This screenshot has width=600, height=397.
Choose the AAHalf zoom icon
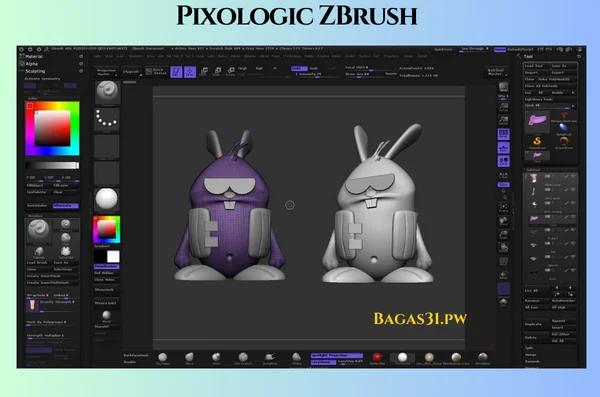pyautogui.click(x=504, y=121)
